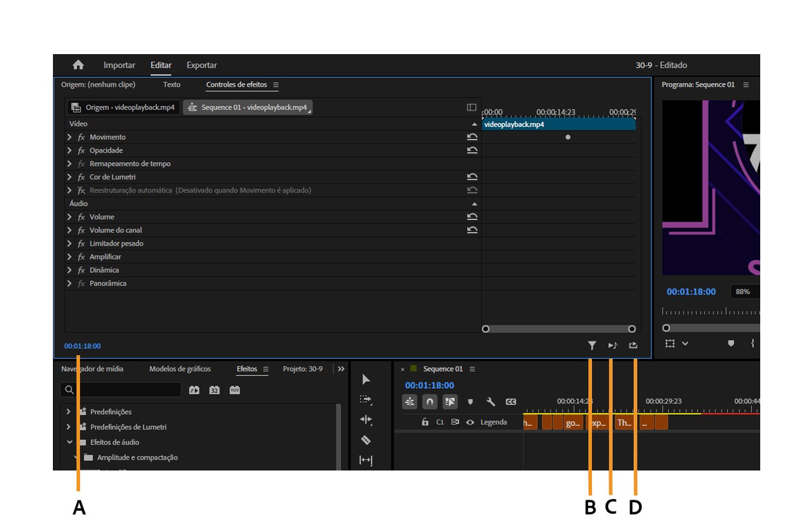Click the filter properties funnel icon
This screenshot has height=524, width=812.
tap(592, 346)
